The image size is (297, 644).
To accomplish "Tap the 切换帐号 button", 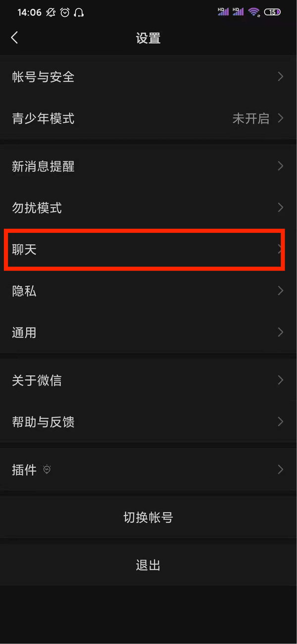I will (148, 518).
